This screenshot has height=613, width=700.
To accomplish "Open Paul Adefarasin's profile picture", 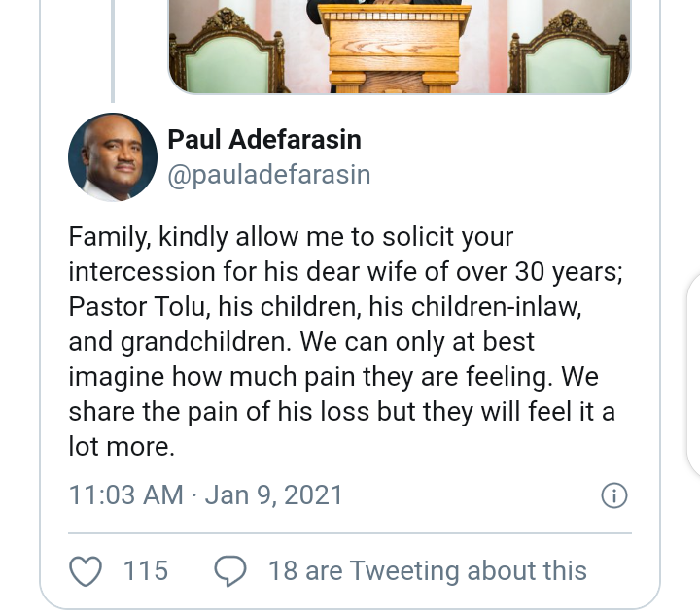I will [x=112, y=157].
